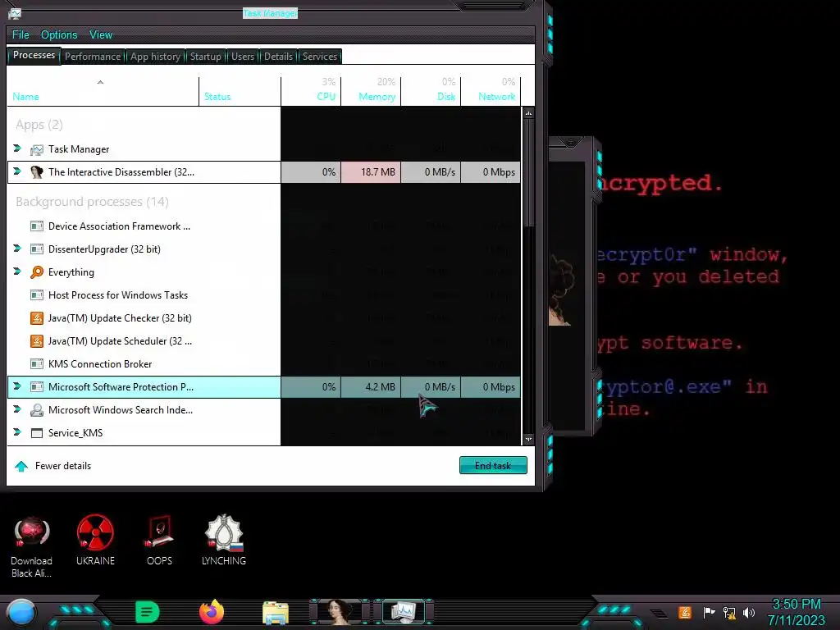The height and width of the screenshot is (630, 840).
Task: Sort processes by Disk column
Action: [431, 91]
